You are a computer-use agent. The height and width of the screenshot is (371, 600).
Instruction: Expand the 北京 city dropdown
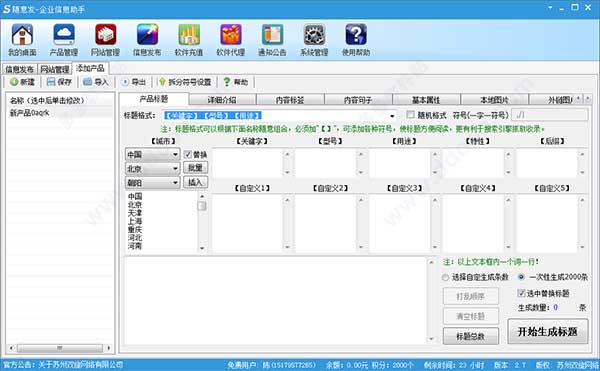click(x=152, y=169)
